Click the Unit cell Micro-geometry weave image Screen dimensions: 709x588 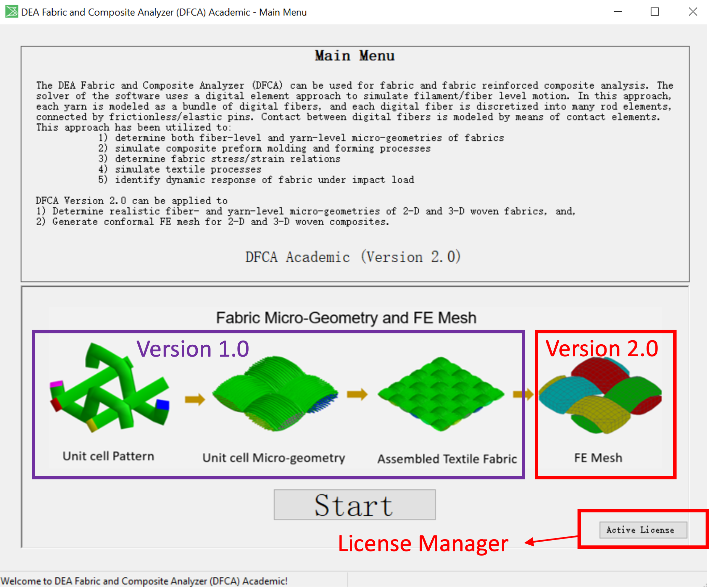[275, 392]
